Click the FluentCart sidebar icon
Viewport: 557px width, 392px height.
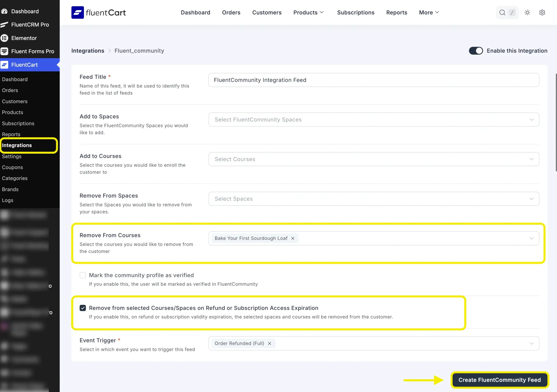(x=4, y=65)
